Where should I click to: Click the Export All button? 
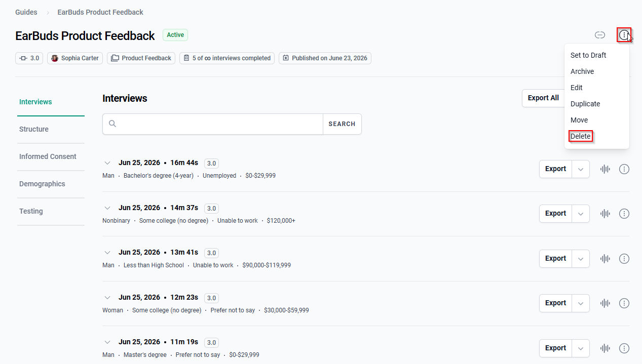[x=543, y=98]
